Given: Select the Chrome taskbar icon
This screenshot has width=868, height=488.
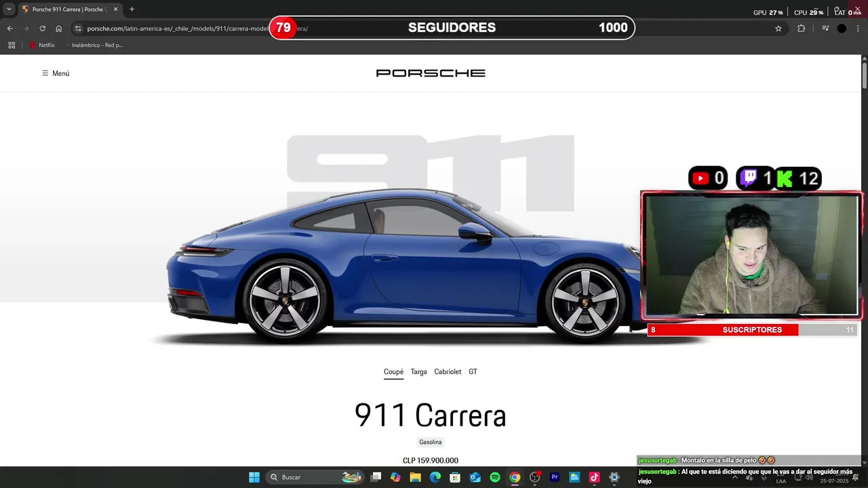Looking at the screenshot, I should point(515,477).
